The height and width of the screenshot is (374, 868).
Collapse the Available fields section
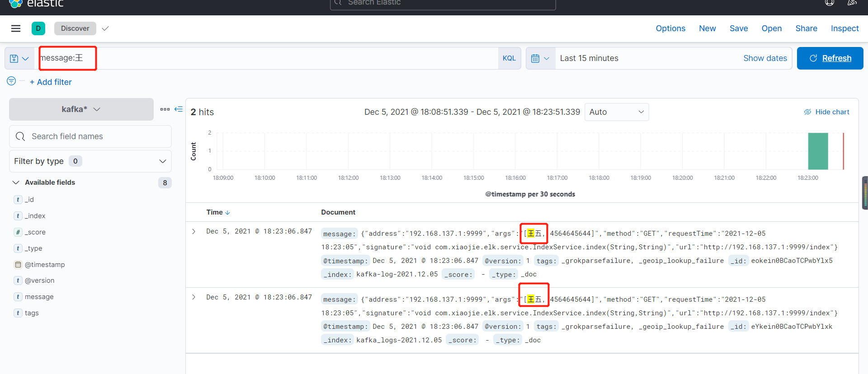tap(16, 182)
